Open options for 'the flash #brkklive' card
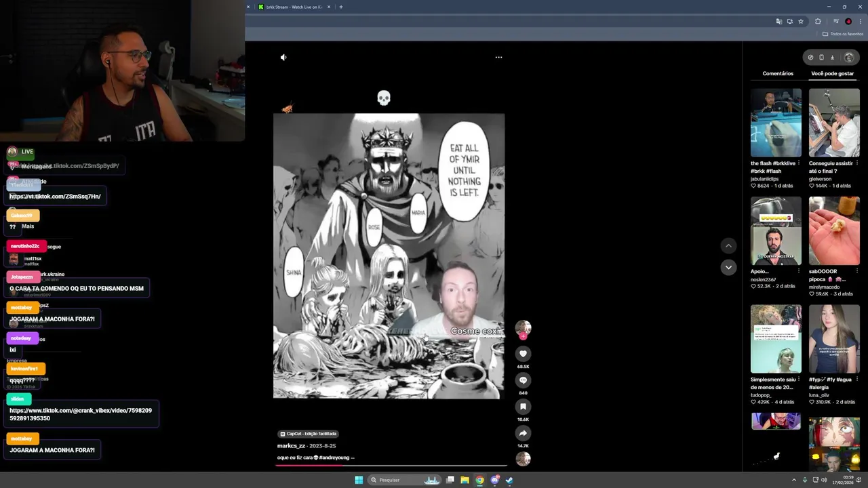This screenshot has height=488, width=868. click(x=799, y=163)
